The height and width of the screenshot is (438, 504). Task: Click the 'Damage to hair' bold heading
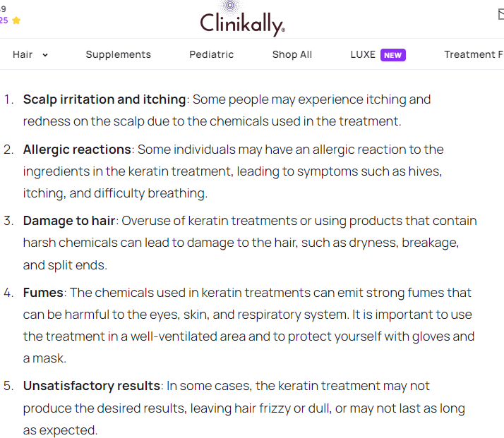pyautogui.click(x=69, y=221)
